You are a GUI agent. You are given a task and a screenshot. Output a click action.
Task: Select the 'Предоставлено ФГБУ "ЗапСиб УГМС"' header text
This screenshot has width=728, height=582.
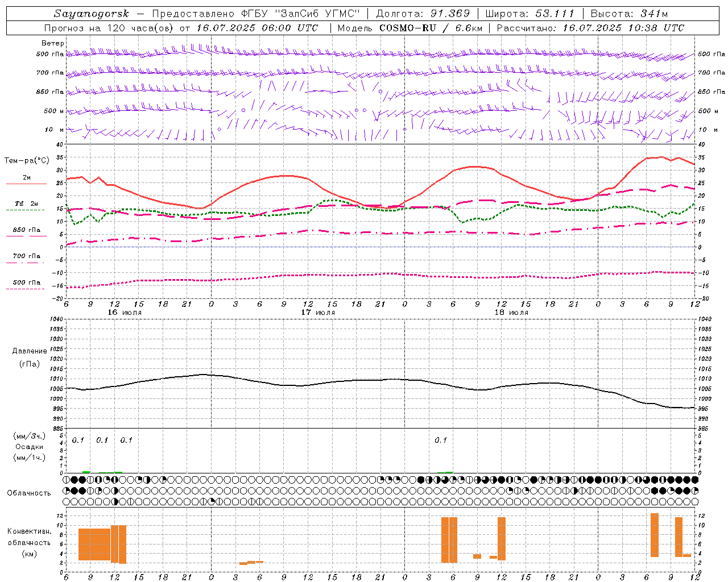(x=257, y=14)
